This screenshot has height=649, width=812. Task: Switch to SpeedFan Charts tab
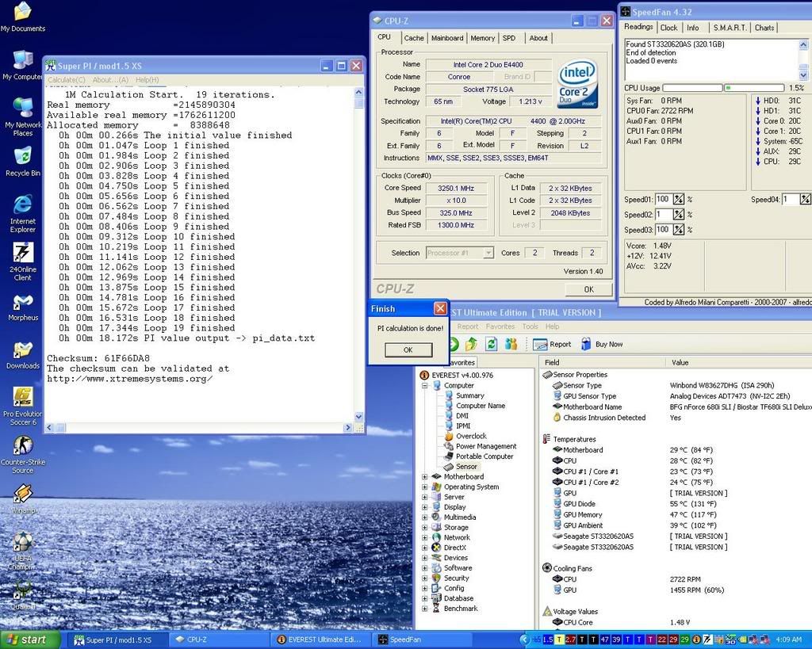click(x=764, y=28)
